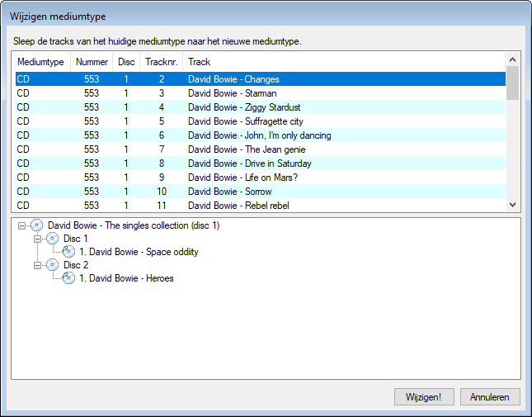Viewport: 532px width, 417px height.
Task: Select the row John, I'm only dancing
Action: click(x=261, y=135)
